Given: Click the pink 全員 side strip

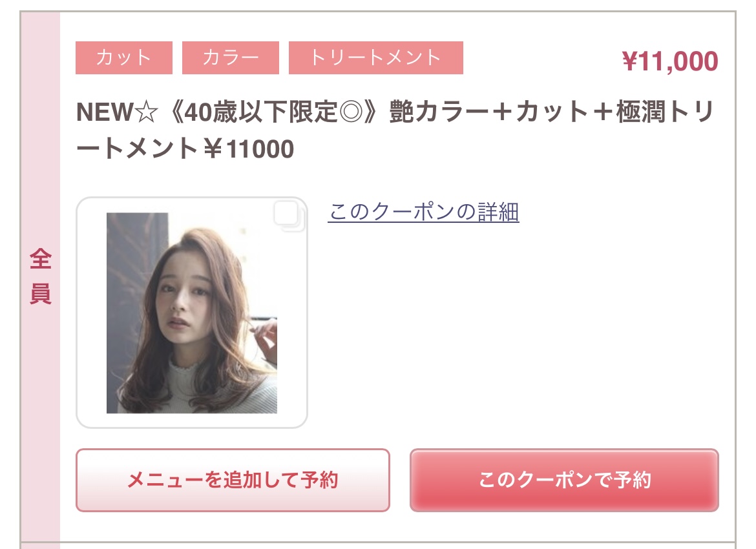Looking at the screenshot, I should point(41,280).
